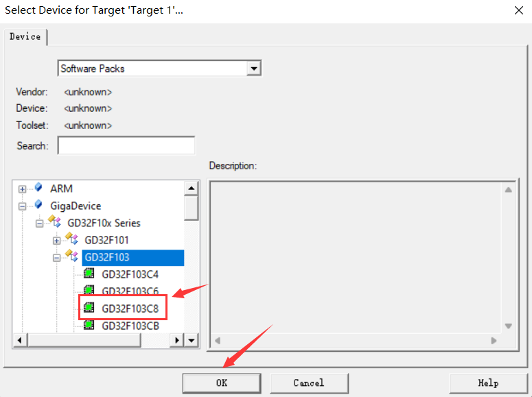Click the Toolset <unknown> value
The image size is (532, 397).
[x=88, y=125]
